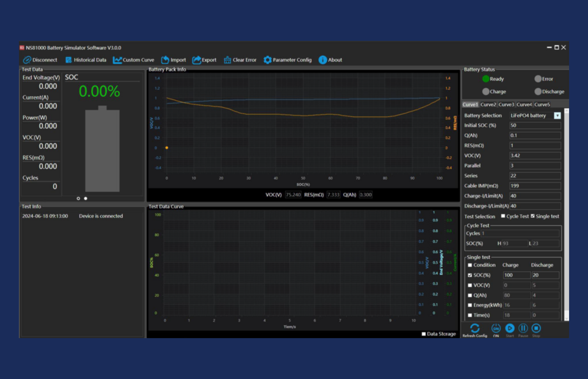This screenshot has width=588, height=379.
Task: Turn the output ON with the ON button
Action: [x=496, y=328]
